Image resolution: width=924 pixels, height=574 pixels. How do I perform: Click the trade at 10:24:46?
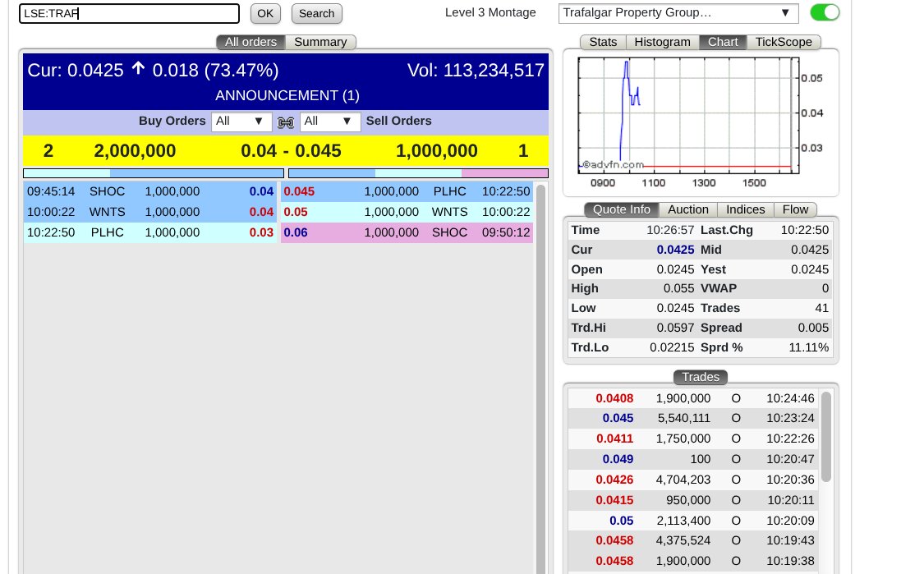click(x=693, y=398)
